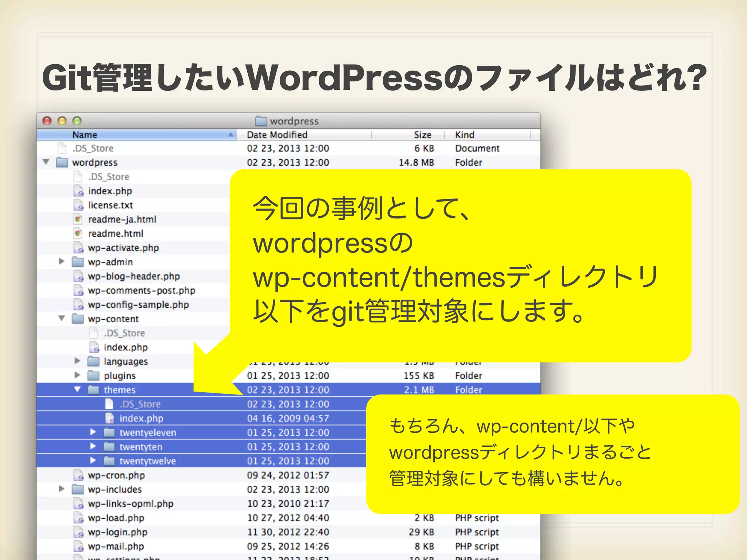This screenshot has width=747, height=560.
Task: Expand the wp-admin folder triangle
Action: (62, 261)
